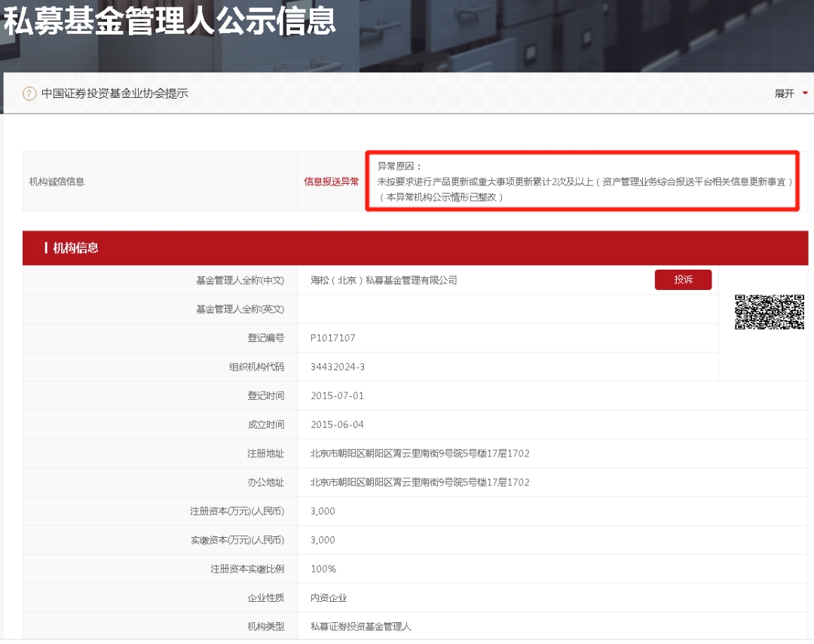Click the 中国证券投资基金业协会提示 title text
814x644 pixels.
pos(115,93)
